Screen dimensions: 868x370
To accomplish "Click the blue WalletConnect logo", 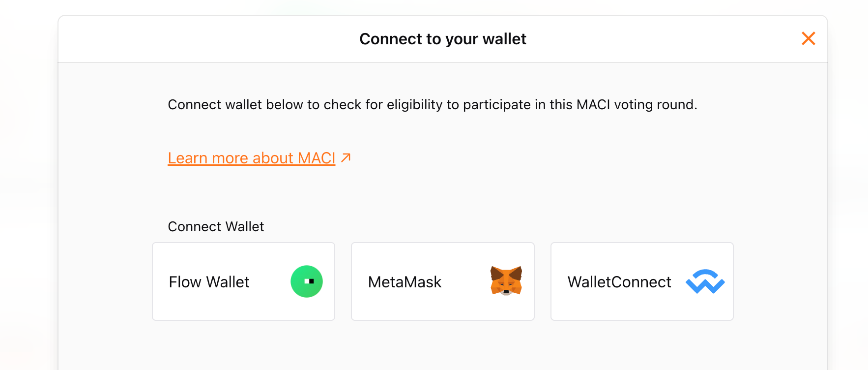I will tap(705, 281).
